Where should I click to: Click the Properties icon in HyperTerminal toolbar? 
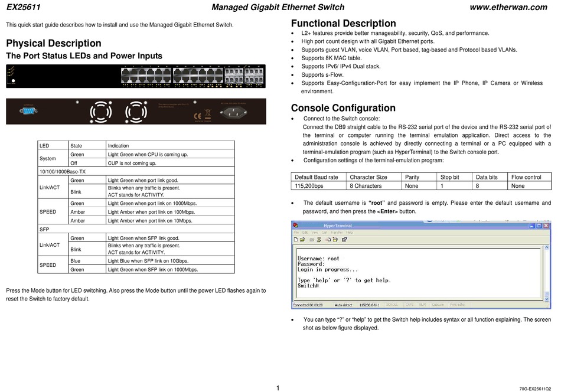coord(344,240)
